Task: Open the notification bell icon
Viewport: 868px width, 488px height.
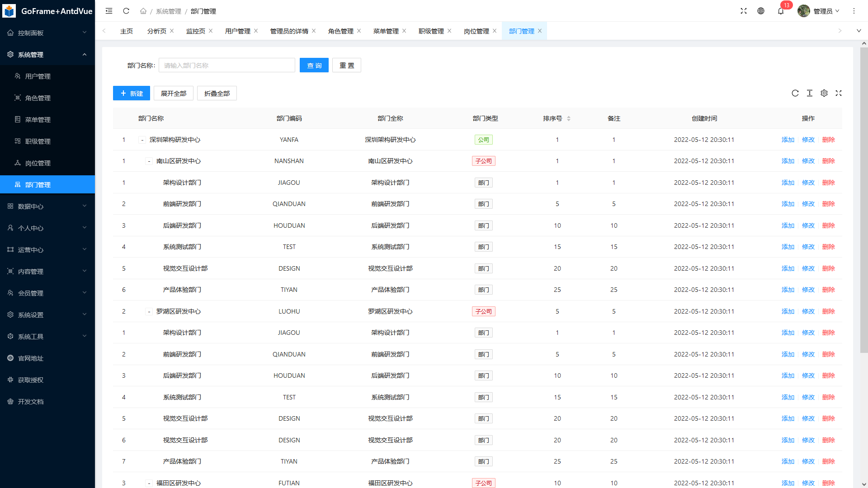Action: click(x=781, y=11)
